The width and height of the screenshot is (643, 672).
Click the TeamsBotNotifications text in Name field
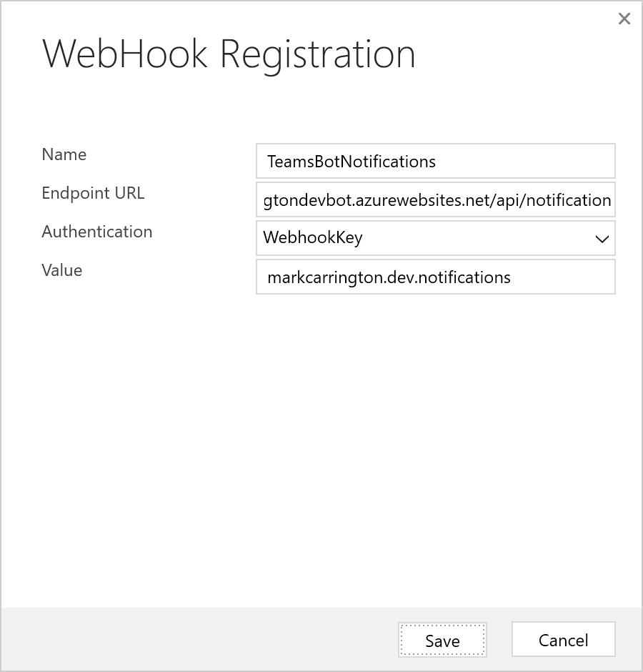pyautogui.click(x=351, y=162)
